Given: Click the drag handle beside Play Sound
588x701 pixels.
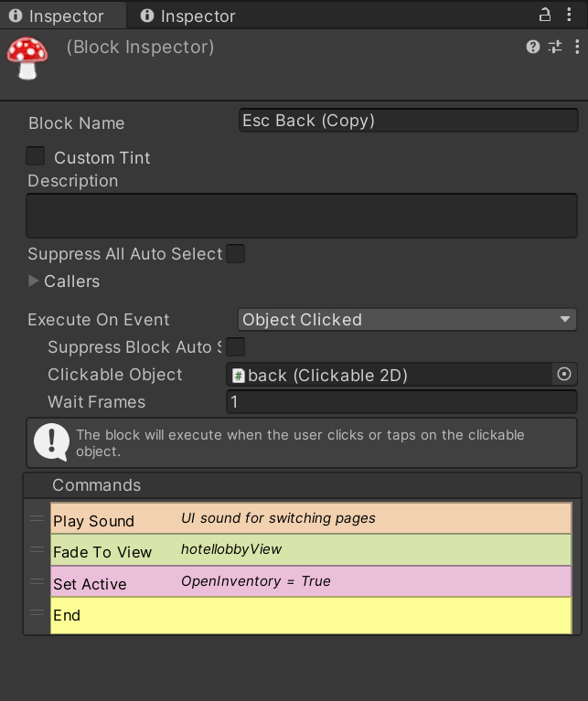Looking at the screenshot, I should (x=37, y=518).
